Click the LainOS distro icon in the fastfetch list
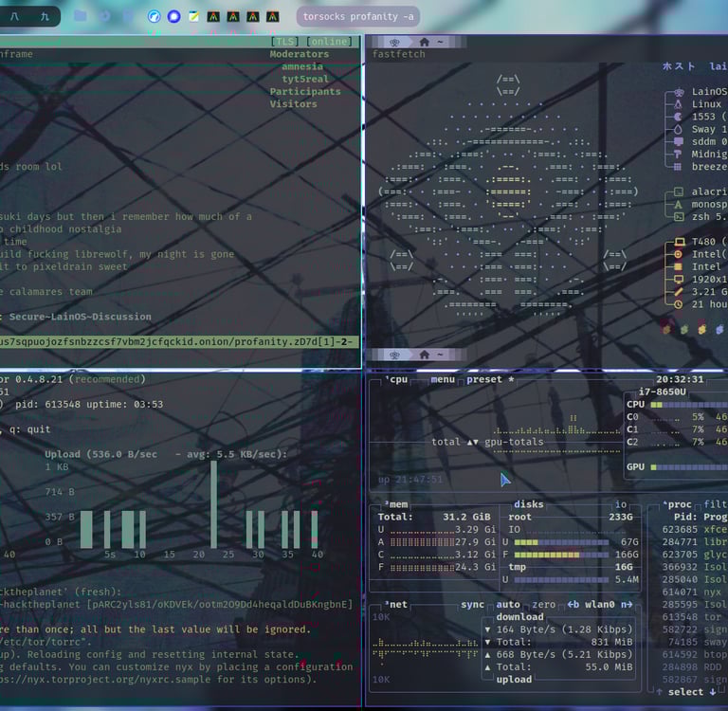728x711 pixels. [x=679, y=92]
